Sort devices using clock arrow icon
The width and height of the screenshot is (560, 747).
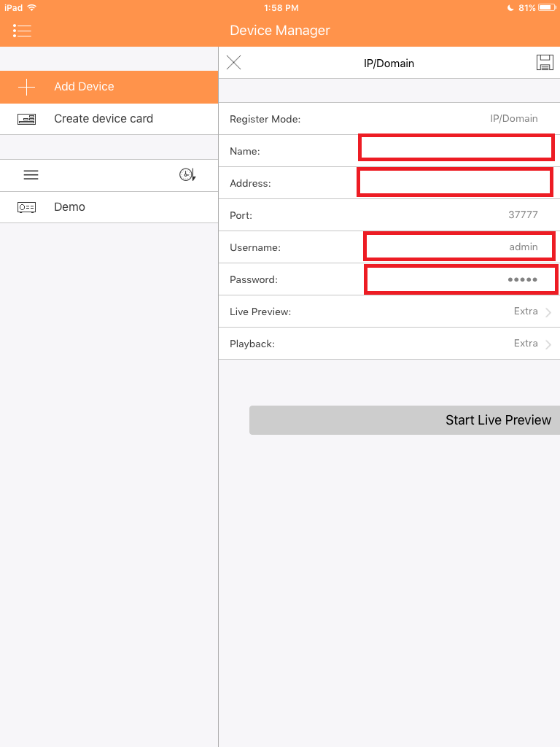point(187,175)
